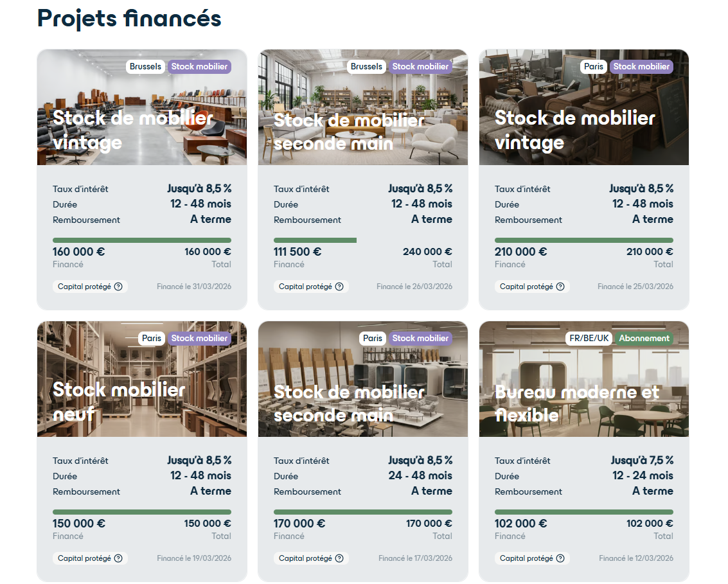This screenshot has width=728, height=584.
Task: Select the Stock mobilier tag on the first card
Action: pos(199,66)
